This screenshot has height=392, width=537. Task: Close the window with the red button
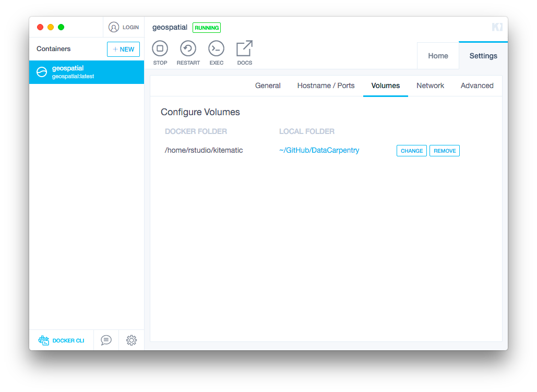tap(40, 27)
